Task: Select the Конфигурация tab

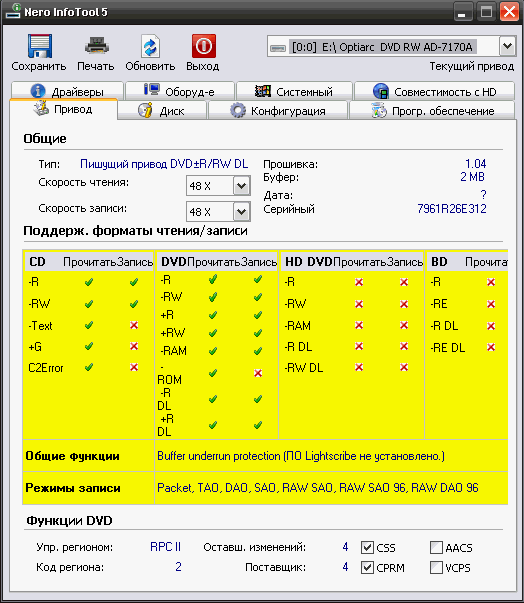Action: click(x=278, y=110)
